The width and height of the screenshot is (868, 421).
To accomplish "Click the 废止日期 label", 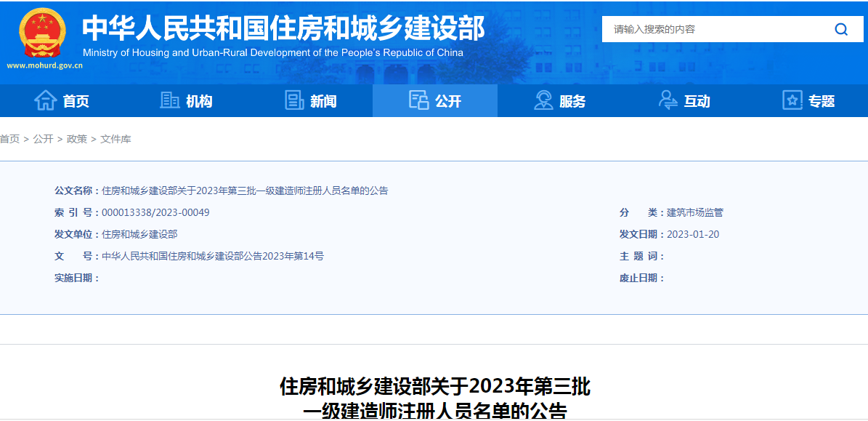I will 641,278.
